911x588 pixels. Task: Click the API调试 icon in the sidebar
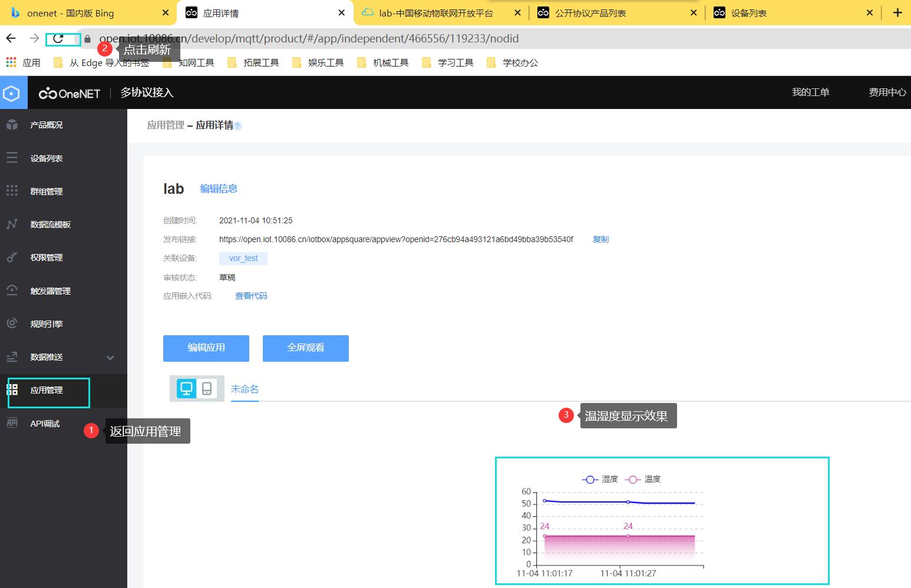[x=12, y=423]
